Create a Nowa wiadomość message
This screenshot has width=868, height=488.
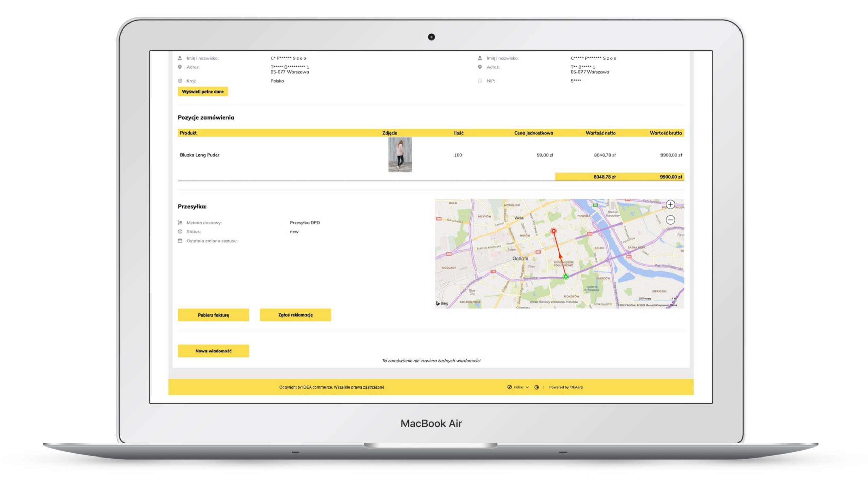pos(213,351)
